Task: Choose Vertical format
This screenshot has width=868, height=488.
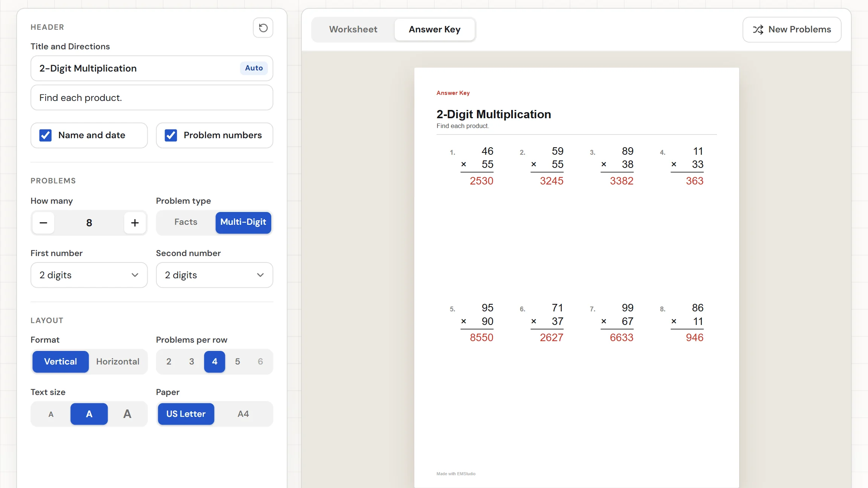Action: coord(61,361)
